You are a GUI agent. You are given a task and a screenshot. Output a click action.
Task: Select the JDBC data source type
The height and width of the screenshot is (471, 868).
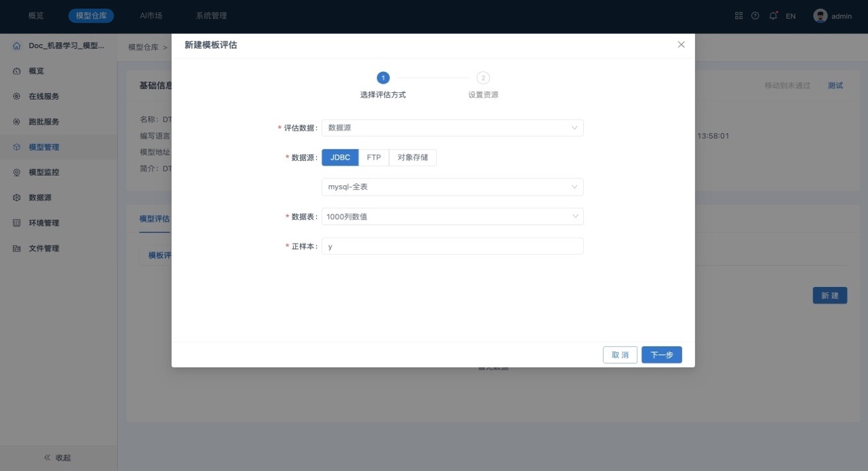[x=340, y=157]
